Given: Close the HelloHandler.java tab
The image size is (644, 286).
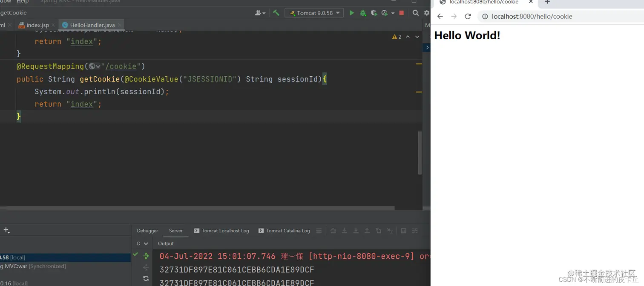Looking at the screenshot, I should 120,25.
